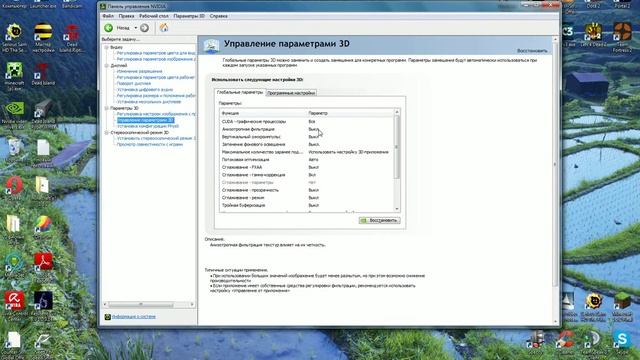Select Управление параметрами 3D tree item
The height and width of the screenshot is (360, 640).
(145, 120)
